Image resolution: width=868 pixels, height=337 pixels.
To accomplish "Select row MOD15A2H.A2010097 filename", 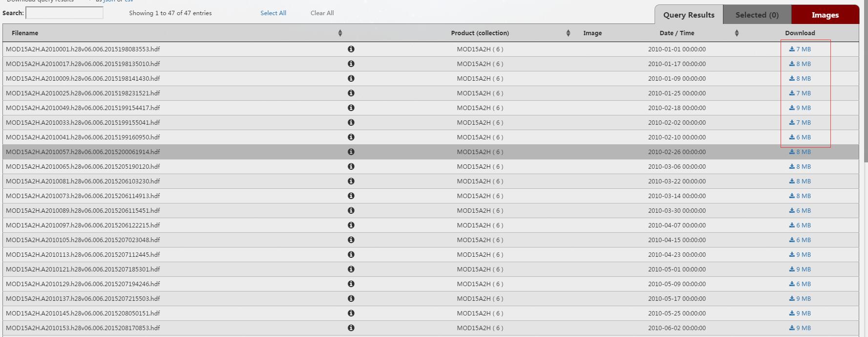I will (x=83, y=225).
